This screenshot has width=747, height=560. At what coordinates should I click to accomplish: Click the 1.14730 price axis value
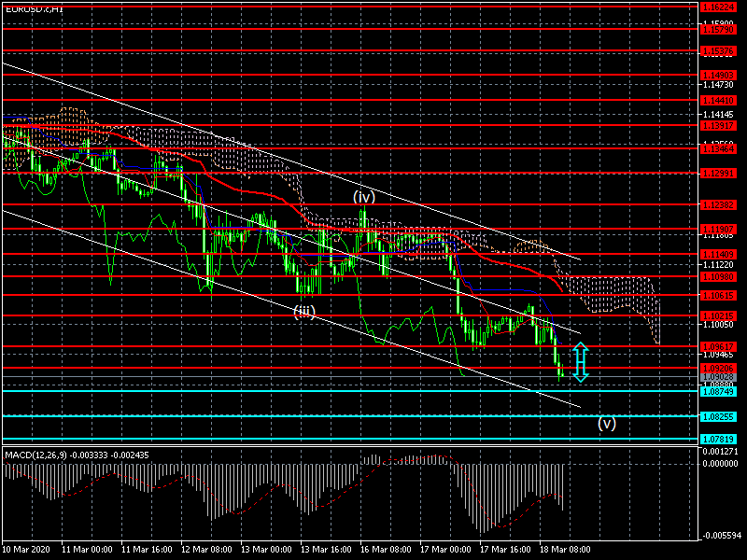point(718,85)
